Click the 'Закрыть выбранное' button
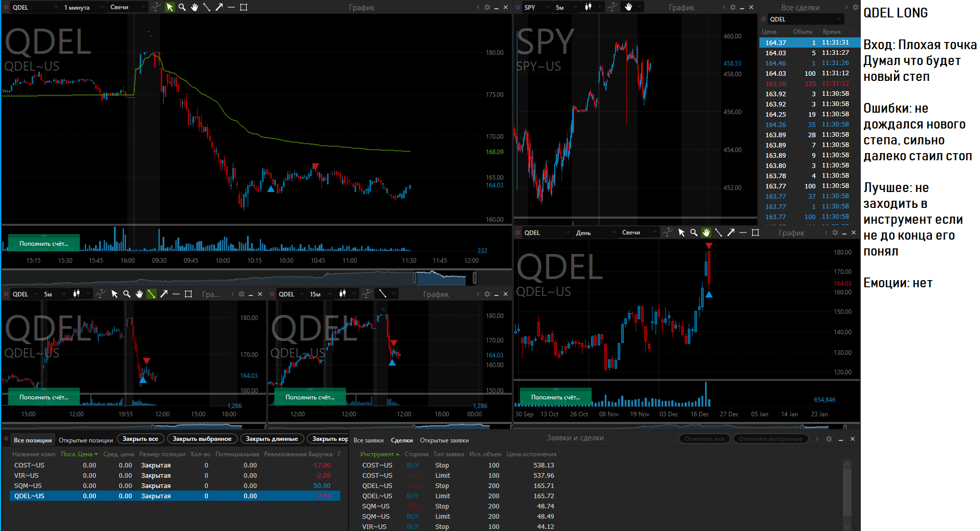The height and width of the screenshot is (531, 980). pyautogui.click(x=202, y=439)
